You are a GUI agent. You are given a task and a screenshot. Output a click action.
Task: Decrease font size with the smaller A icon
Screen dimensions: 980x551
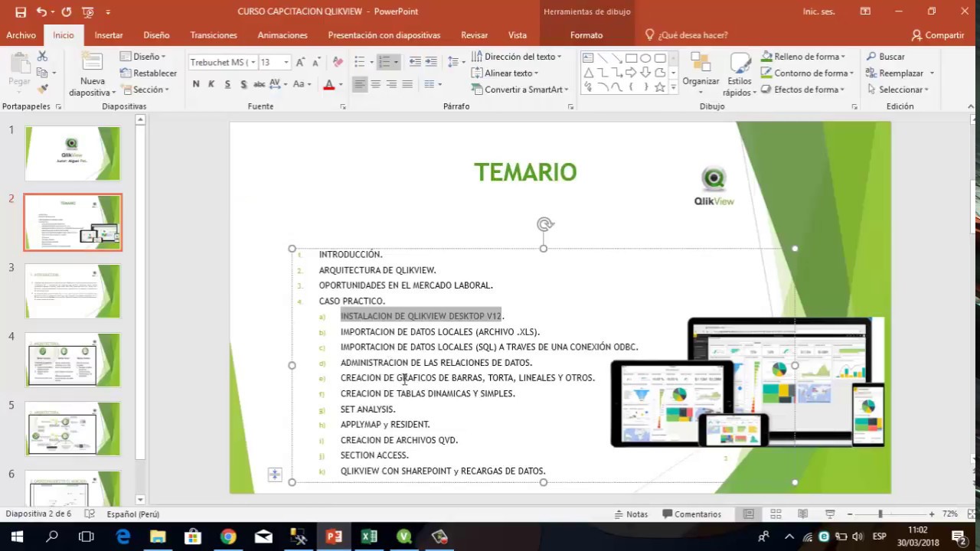[x=316, y=62]
